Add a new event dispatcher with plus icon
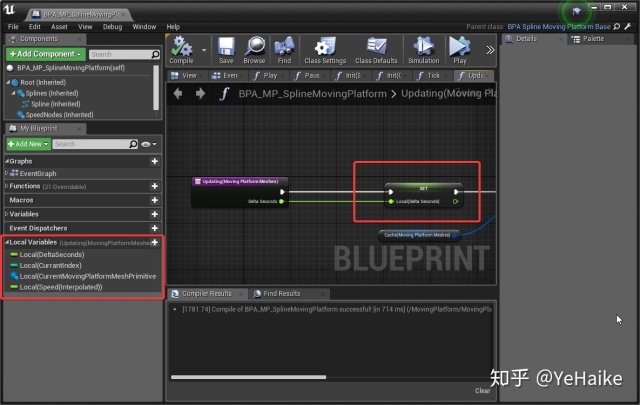 click(155, 228)
